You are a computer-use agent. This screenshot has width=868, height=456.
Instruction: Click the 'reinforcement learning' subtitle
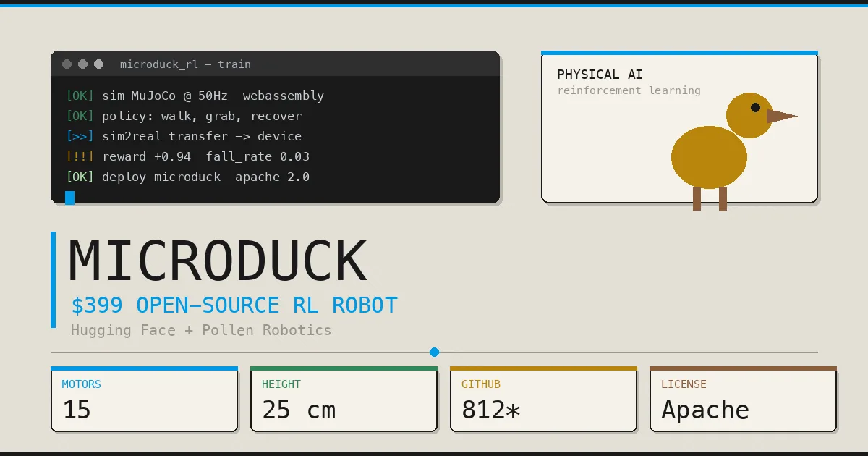629,90
